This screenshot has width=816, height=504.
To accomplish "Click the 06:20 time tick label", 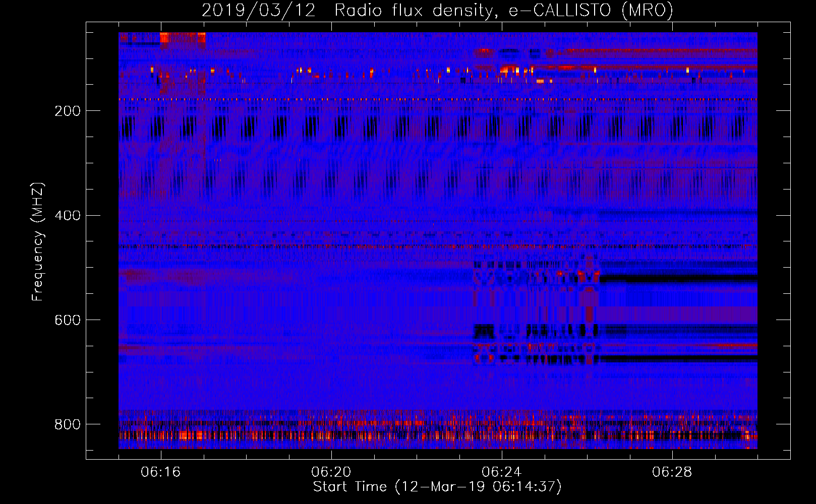I will click(331, 472).
